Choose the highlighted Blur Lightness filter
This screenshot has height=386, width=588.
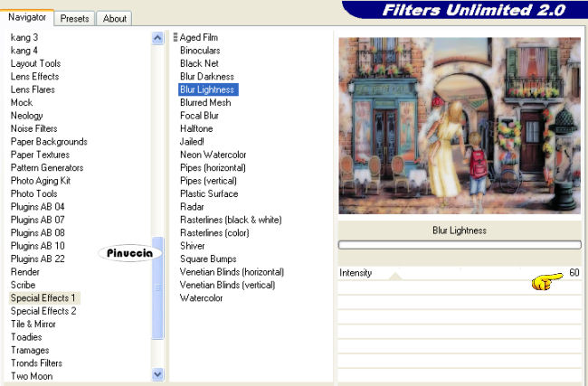tap(208, 89)
